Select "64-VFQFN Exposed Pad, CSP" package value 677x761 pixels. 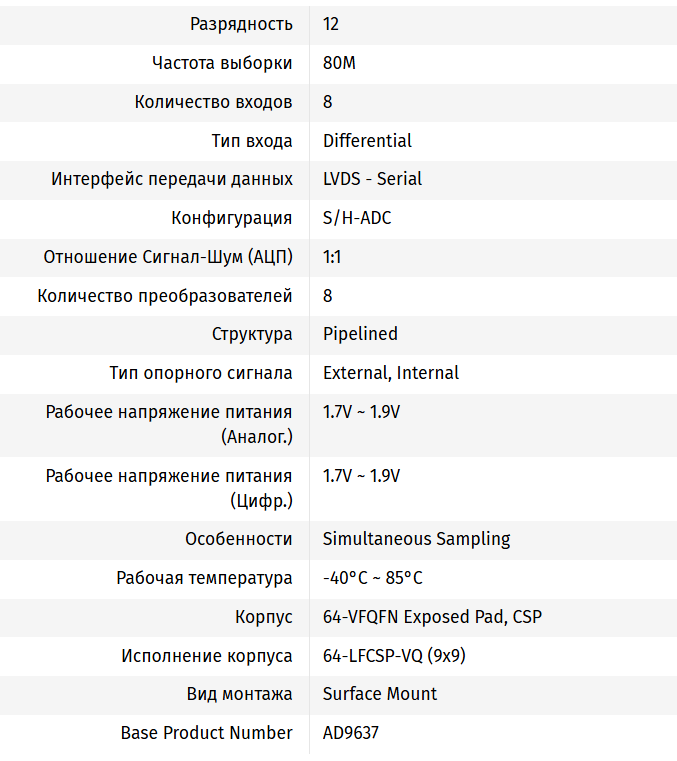432,617
